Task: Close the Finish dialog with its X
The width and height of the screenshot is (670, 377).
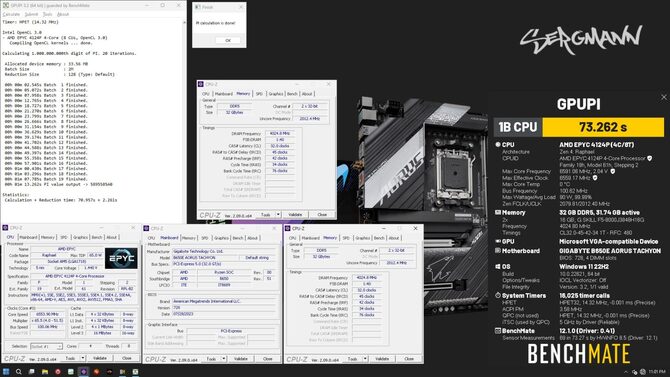Action: pos(241,7)
